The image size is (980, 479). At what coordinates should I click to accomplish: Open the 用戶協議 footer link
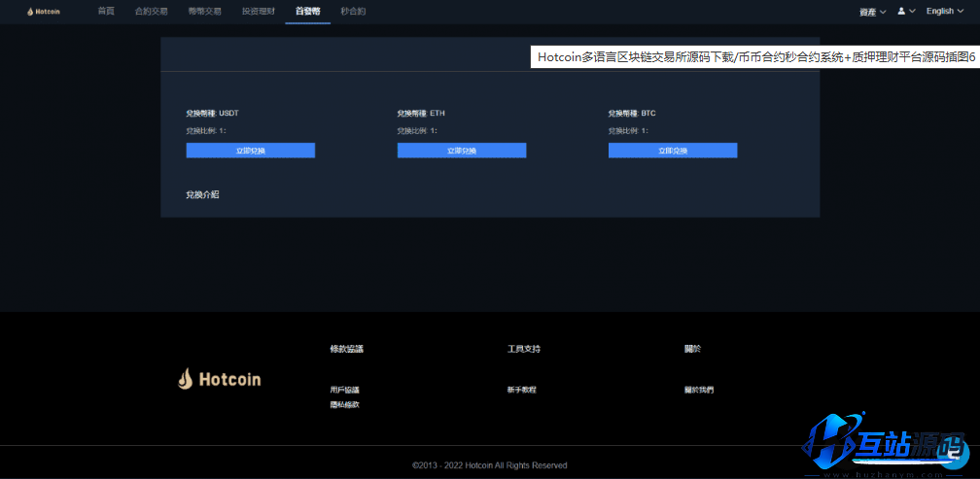tap(345, 390)
